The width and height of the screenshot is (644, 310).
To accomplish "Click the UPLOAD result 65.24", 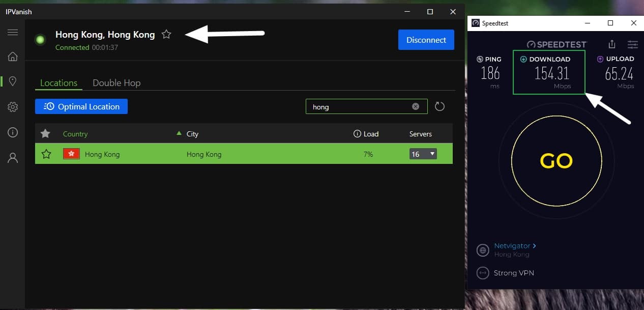I will [x=619, y=74].
